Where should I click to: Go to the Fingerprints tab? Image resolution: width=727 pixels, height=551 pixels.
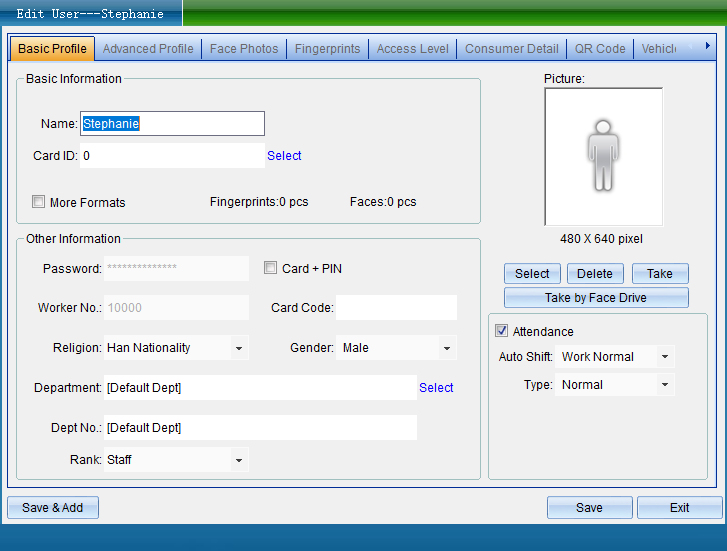pos(328,49)
